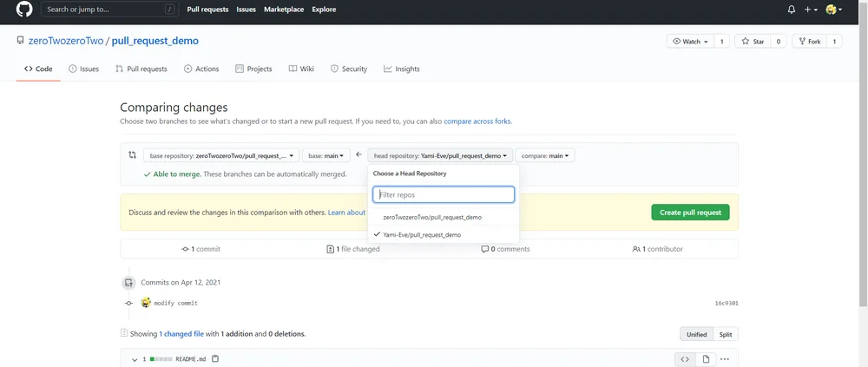Click the README.md file name
Viewport: 868px width, 367px height.
[190, 359]
